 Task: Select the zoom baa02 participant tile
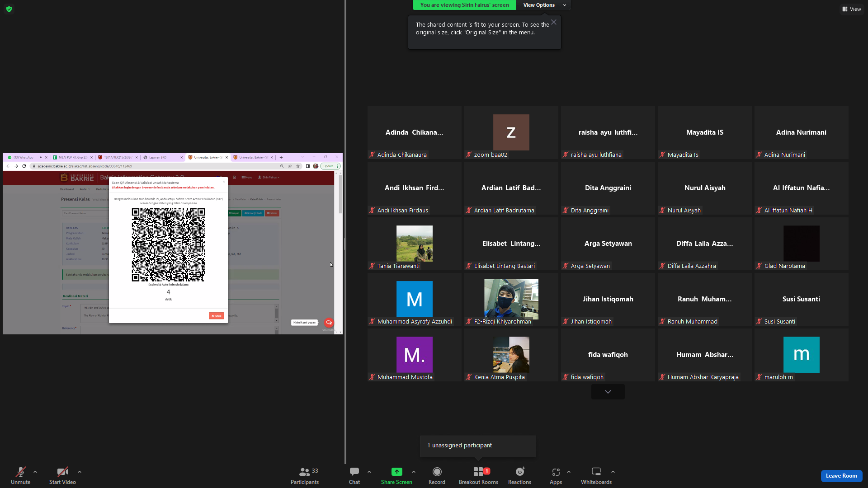point(511,132)
